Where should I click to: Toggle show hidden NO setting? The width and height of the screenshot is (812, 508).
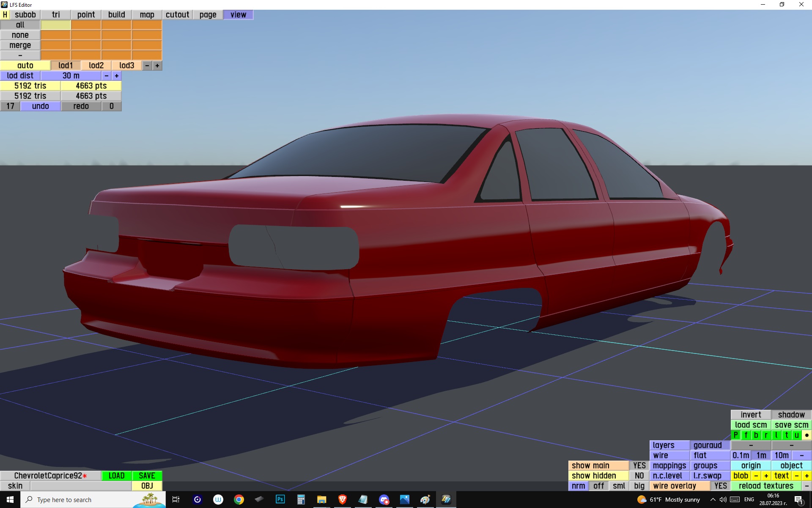point(639,476)
